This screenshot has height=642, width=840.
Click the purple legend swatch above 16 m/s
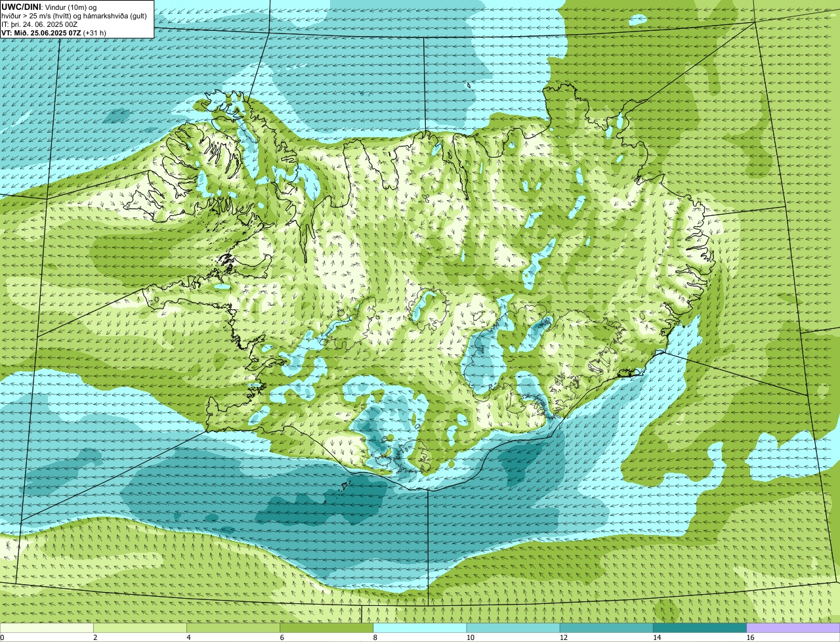click(x=793, y=628)
